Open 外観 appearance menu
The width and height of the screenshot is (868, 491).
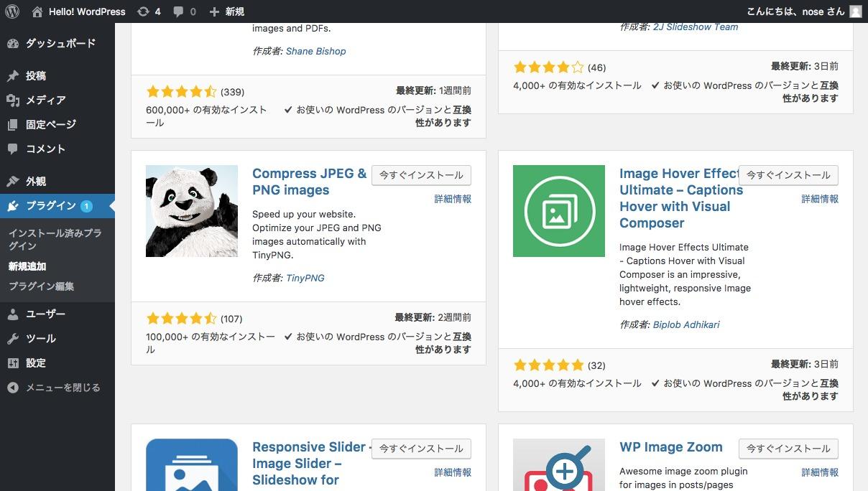[x=36, y=182]
